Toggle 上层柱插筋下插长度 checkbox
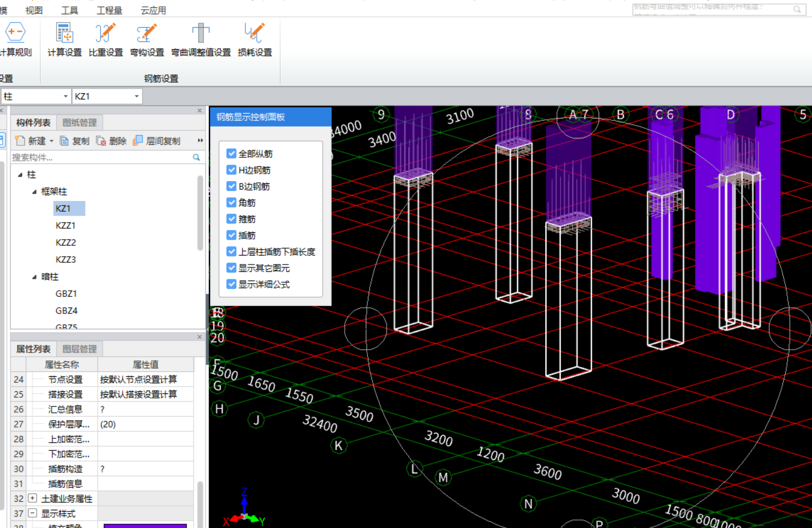 point(231,252)
